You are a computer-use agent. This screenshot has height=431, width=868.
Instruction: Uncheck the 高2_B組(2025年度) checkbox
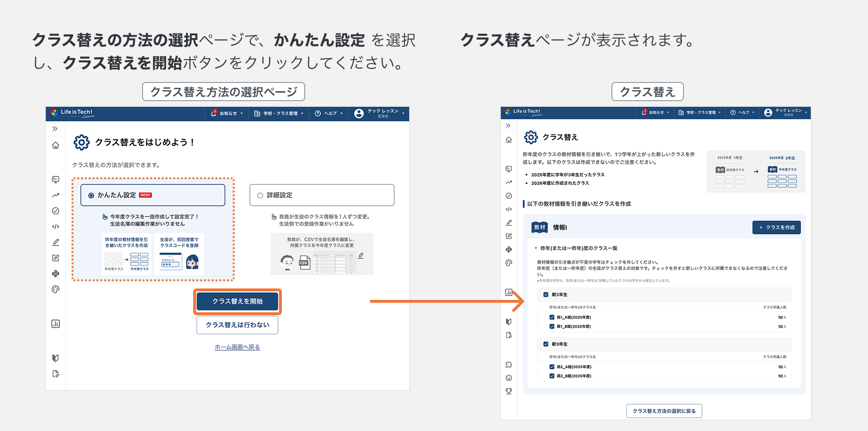(552, 376)
